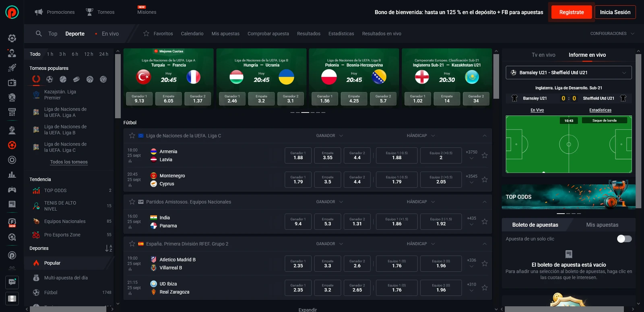This screenshot has width=644, height=312.
Task: Open the search magnifier icon
Action: click(x=39, y=33)
